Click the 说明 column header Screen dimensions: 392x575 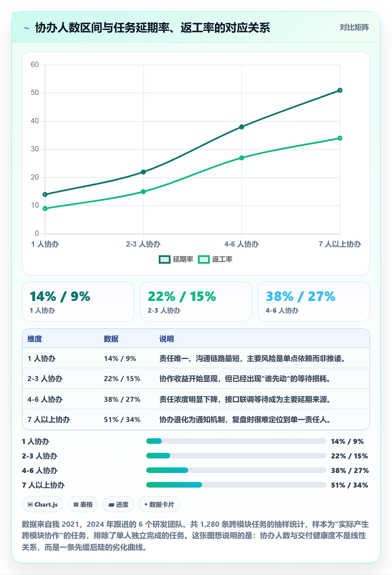tap(167, 339)
